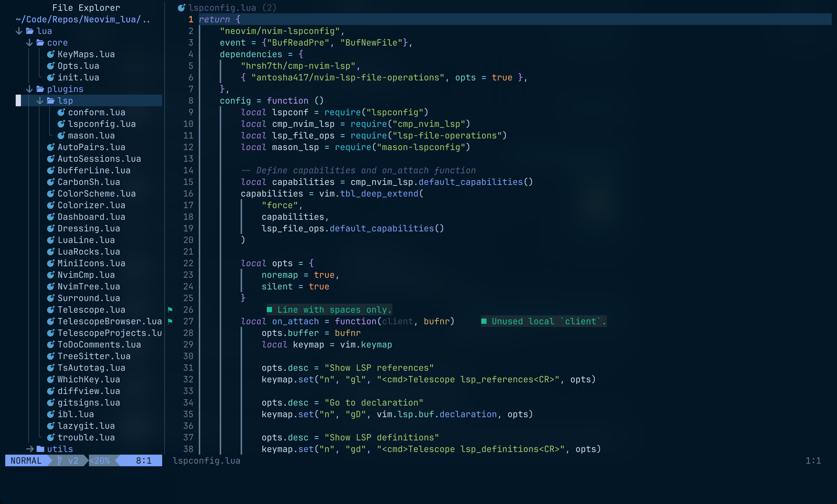Collapse the lsp folder arrow
Viewport: 837px width, 504px height.
click(x=40, y=101)
